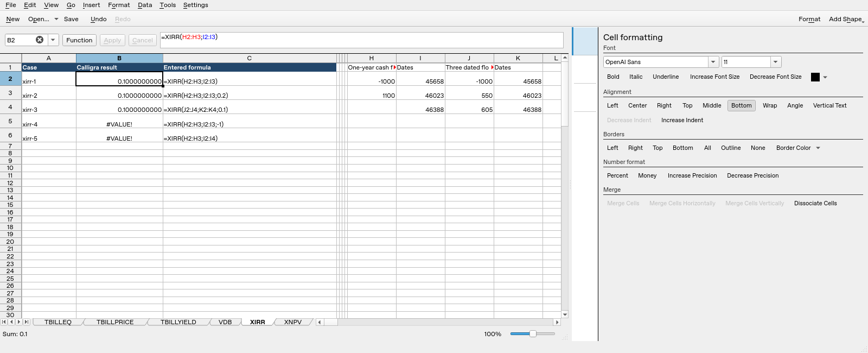Set alignment to Center

pos(637,105)
